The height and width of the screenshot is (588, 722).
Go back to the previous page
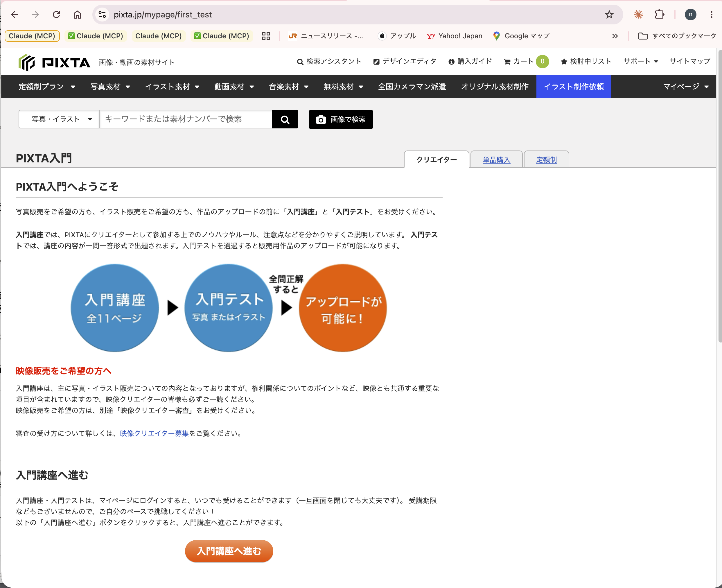coord(15,15)
